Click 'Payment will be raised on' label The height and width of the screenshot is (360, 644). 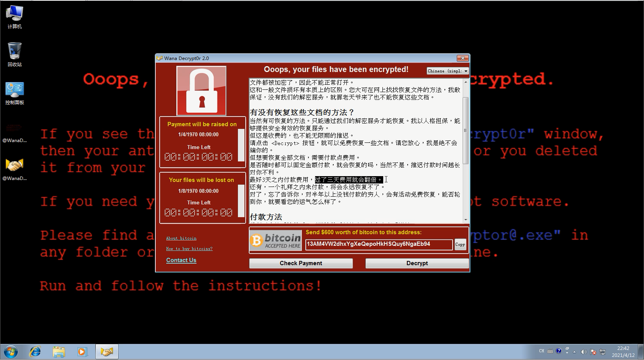[202, 124]
